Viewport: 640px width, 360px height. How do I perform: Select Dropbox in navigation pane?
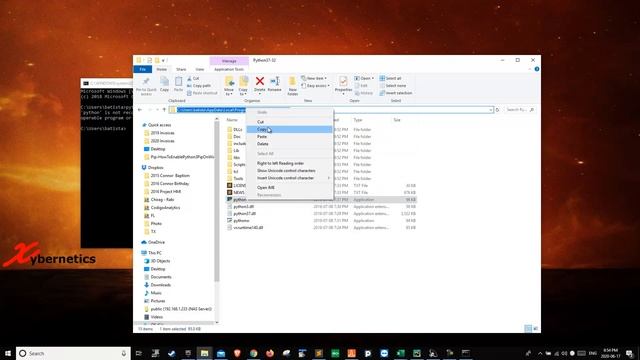click(x=155, y=168)
